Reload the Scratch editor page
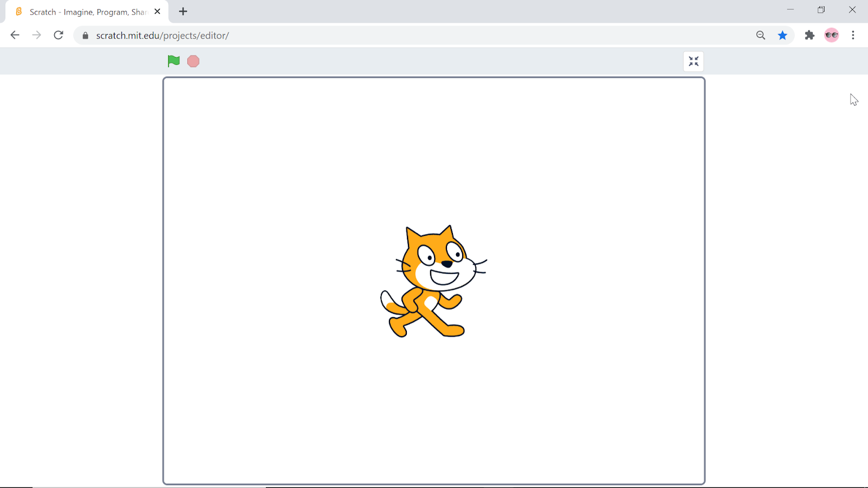This screenshot has width=868, height=488. [x=59, y=35]
